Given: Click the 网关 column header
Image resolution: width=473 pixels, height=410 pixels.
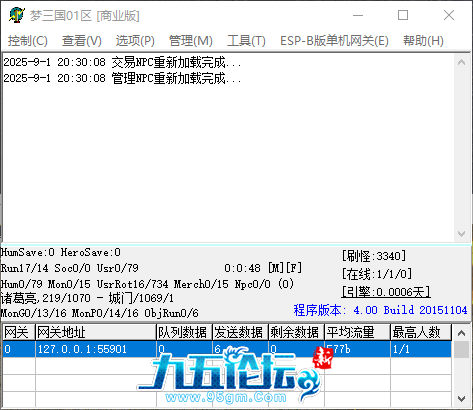Looking at the screenshot, I should click(19, 332).
